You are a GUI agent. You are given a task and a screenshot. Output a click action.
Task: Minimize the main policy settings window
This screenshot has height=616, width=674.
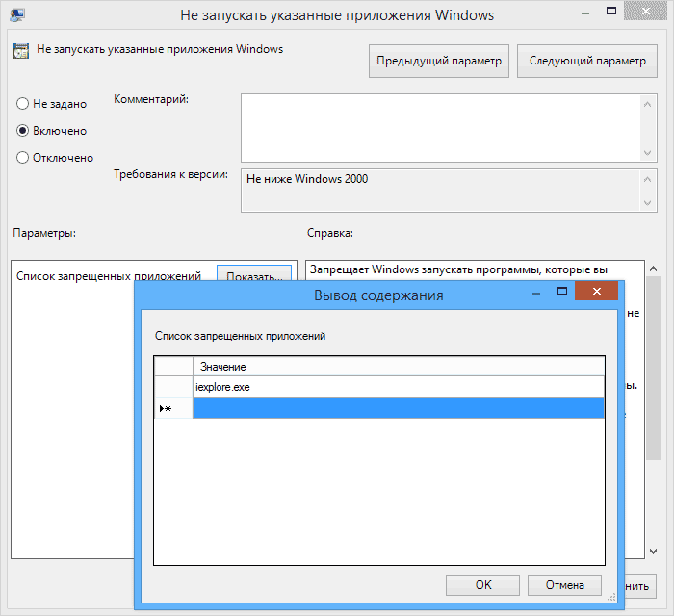point(585,13)
